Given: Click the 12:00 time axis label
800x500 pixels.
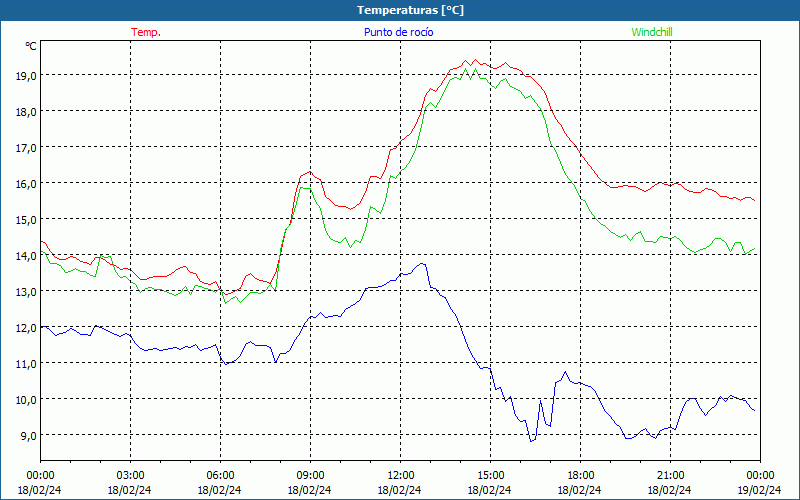Looking at the screenshot, I should pos(401,476).
